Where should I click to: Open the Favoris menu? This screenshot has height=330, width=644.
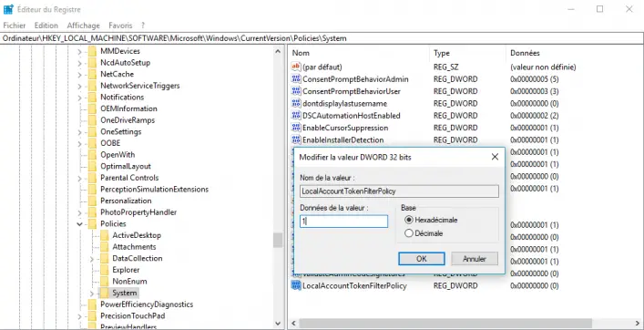click(x=120, y=26)
